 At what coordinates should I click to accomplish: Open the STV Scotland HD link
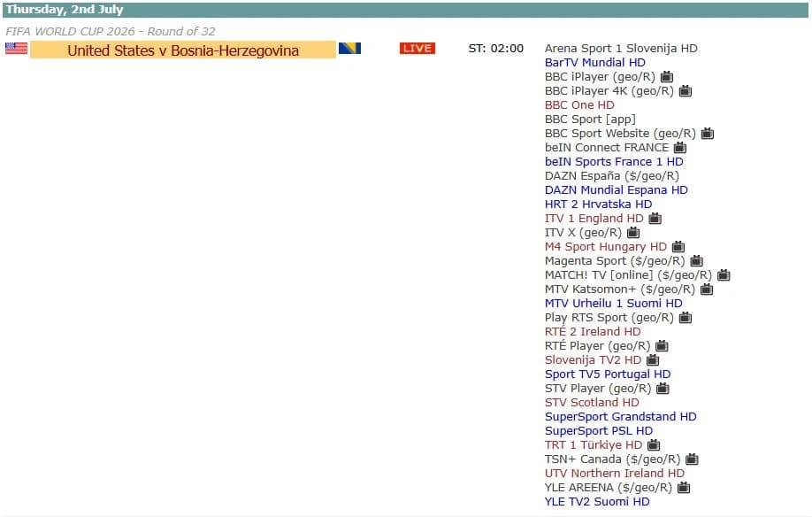pyautogui.click(x=592, y=403)
